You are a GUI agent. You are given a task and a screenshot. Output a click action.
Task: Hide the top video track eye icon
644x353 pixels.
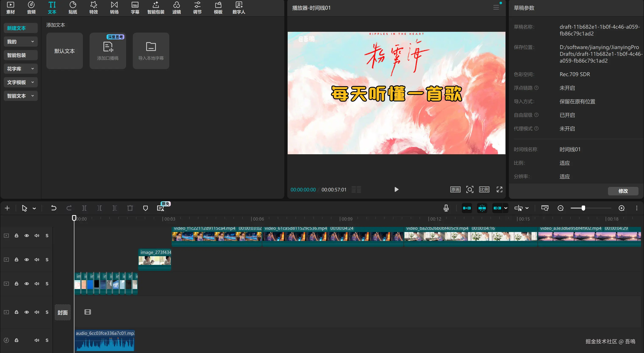[x=26, y=235]
